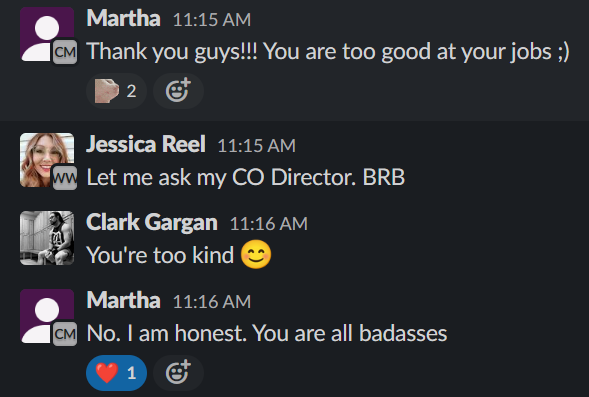Click Martha's avatar beside the thank-you message

[x=47, y=34]
